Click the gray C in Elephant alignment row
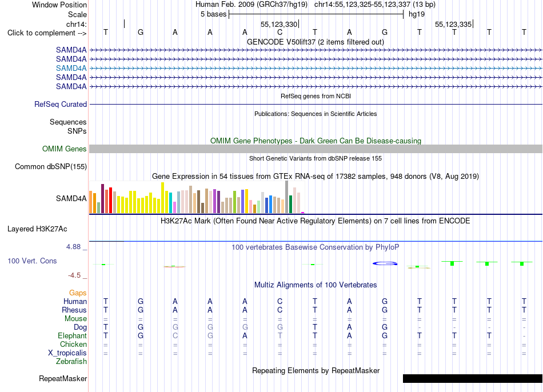 175,335
